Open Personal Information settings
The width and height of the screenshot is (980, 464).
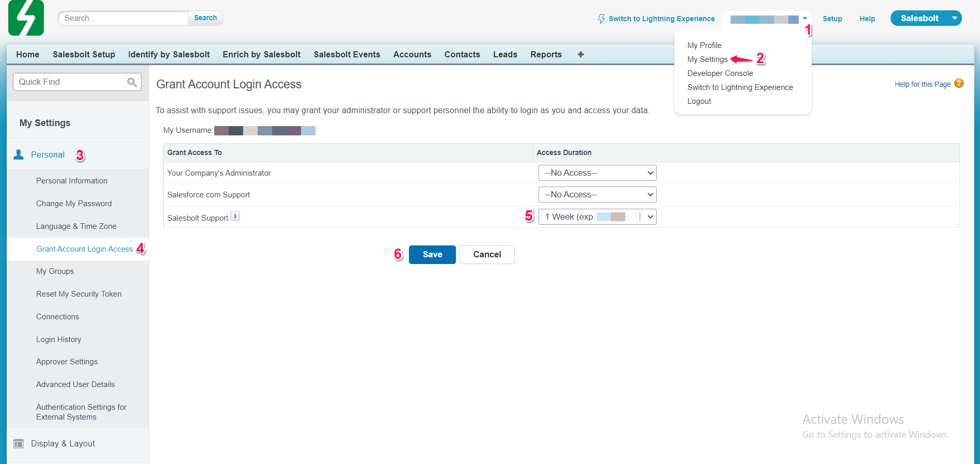pos(72,181)
